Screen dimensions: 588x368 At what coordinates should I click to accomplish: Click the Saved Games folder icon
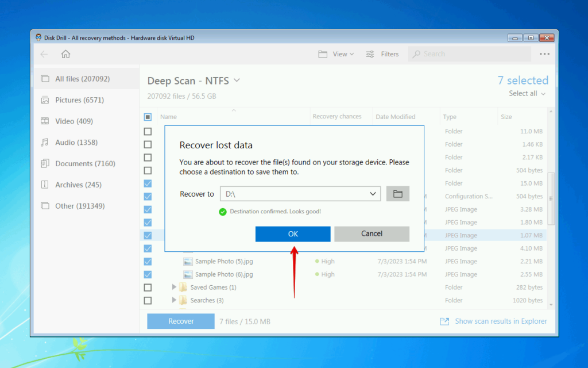[x=183, y=287]
